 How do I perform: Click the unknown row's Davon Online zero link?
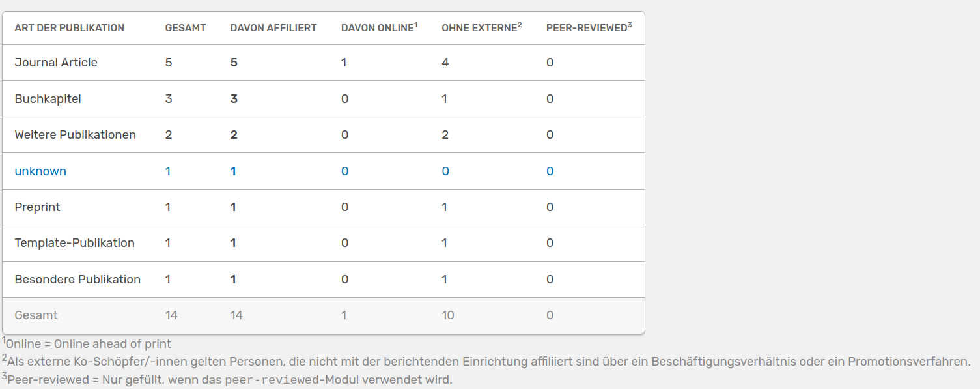pos(344,171)
